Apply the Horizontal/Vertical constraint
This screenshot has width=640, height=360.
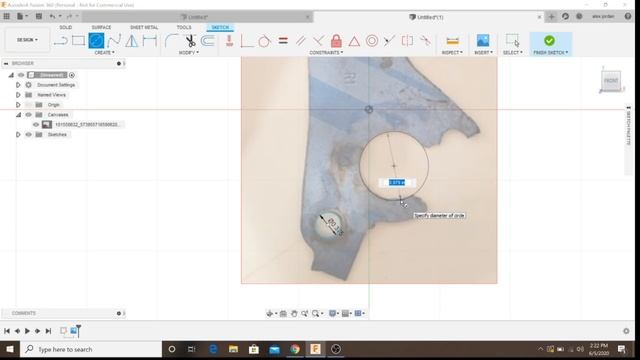pos(229,41)
